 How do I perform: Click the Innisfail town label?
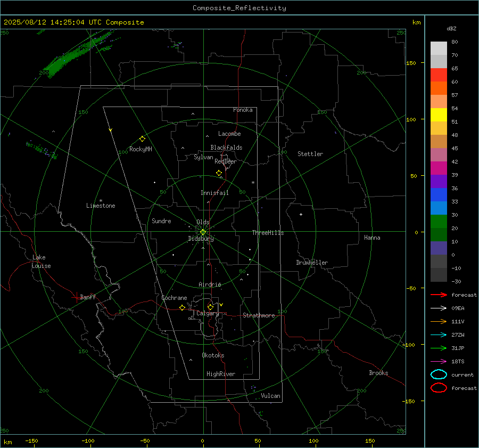214,193
